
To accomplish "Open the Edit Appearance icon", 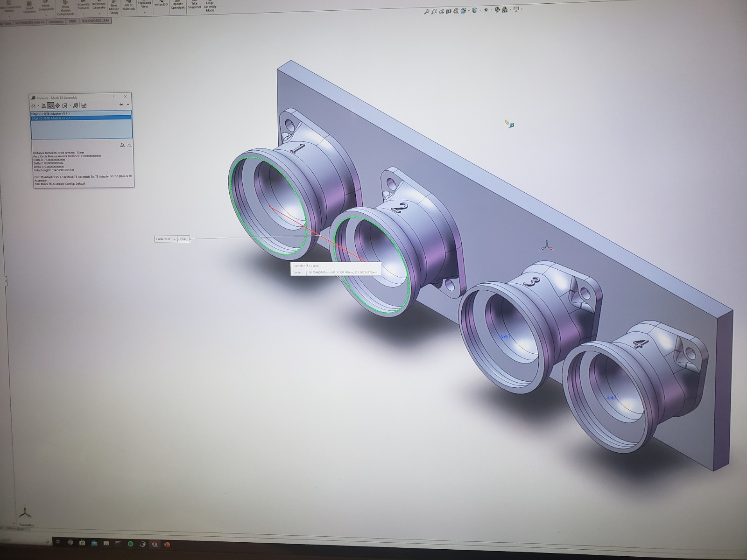I will [x=497, y=10].
